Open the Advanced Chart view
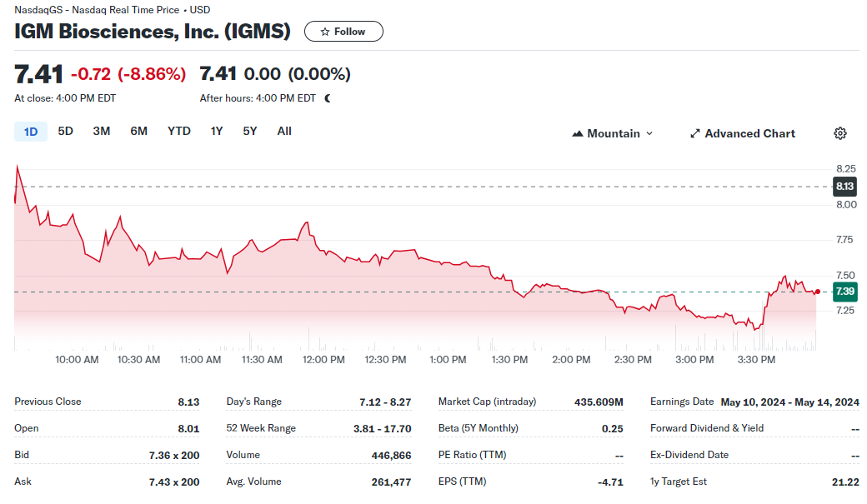Screen dimensions: 867x504 pos(742,133)
